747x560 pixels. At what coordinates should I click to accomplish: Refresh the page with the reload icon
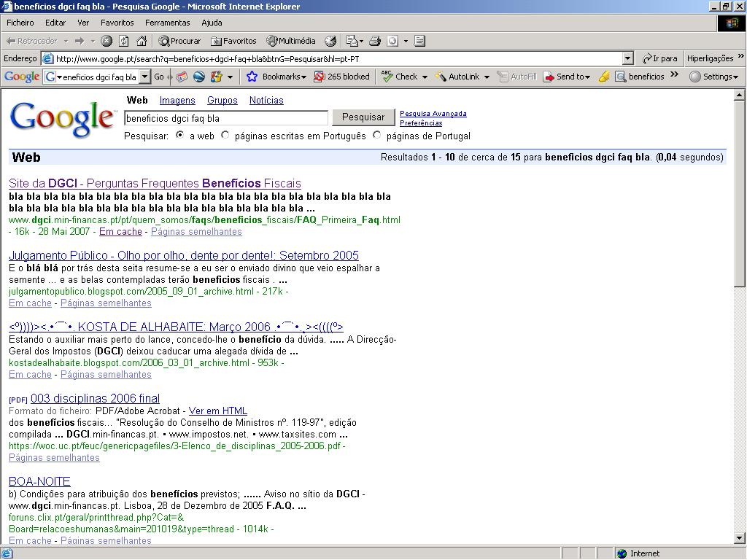coord(124,41)
